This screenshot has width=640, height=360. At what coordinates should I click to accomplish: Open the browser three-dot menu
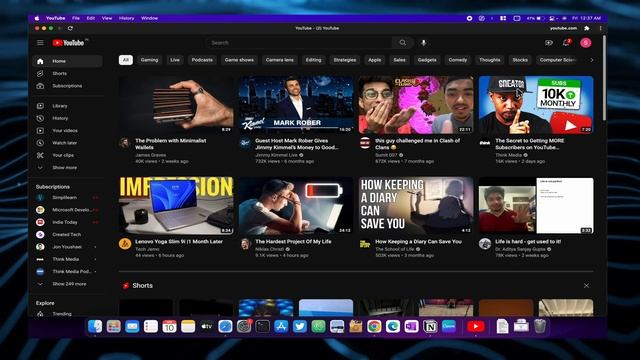[600, 28]
